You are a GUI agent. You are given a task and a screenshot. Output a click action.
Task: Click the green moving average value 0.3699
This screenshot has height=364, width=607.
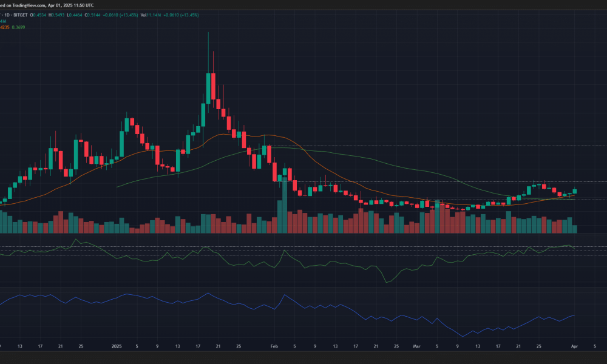coord(18,27)
